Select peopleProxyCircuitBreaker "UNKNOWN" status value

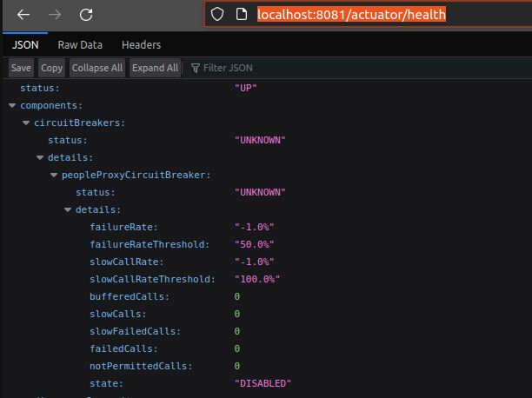point(260,192)
